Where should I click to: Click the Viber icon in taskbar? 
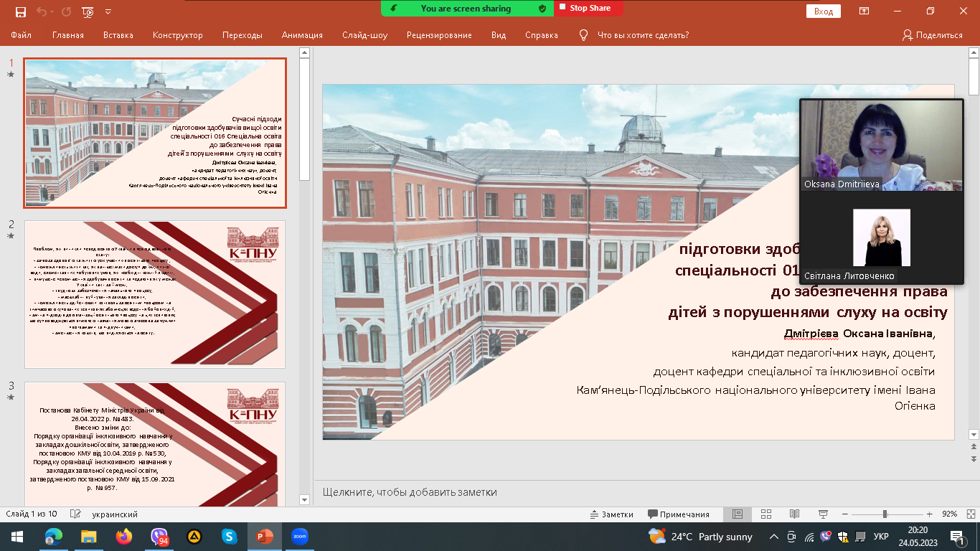159,537
